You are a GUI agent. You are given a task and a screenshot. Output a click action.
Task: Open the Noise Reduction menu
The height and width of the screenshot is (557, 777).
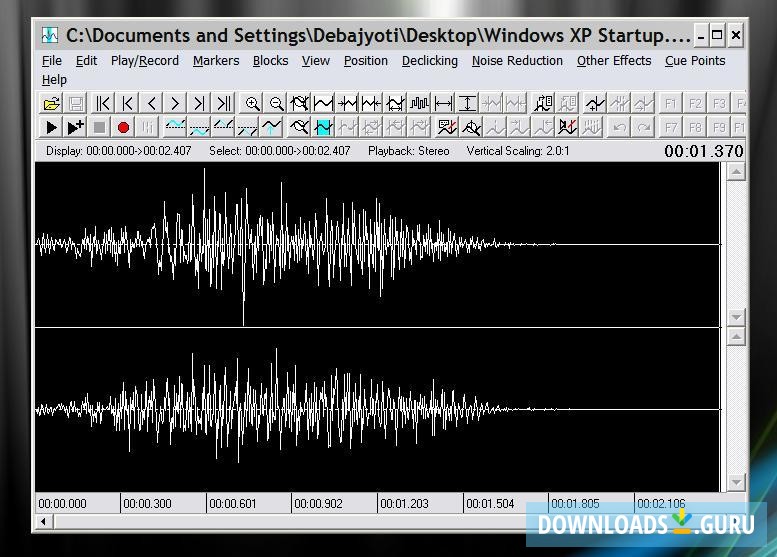(517, 60)
